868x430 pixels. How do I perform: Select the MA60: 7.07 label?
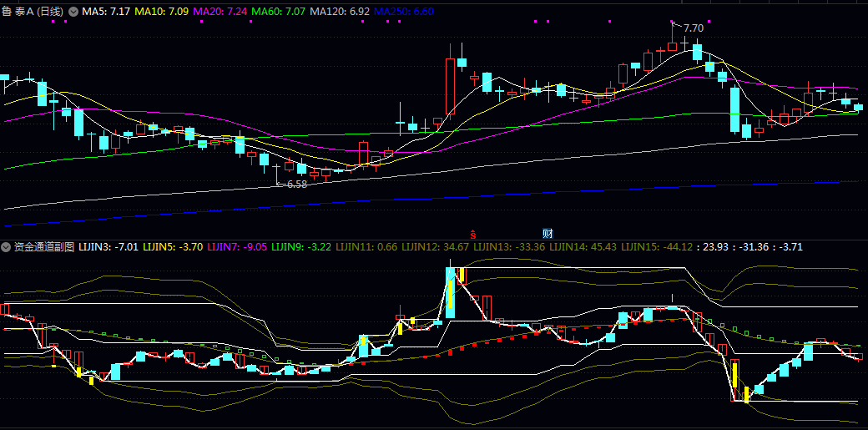(278, 11)
